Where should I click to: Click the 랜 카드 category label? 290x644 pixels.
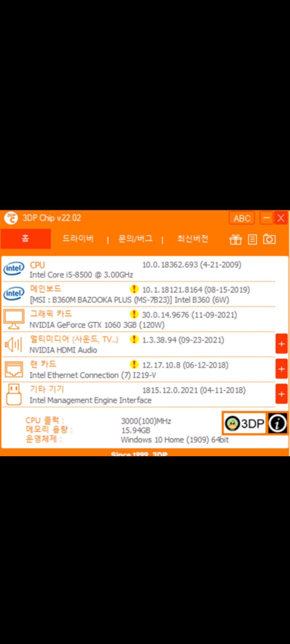point(43,364)
